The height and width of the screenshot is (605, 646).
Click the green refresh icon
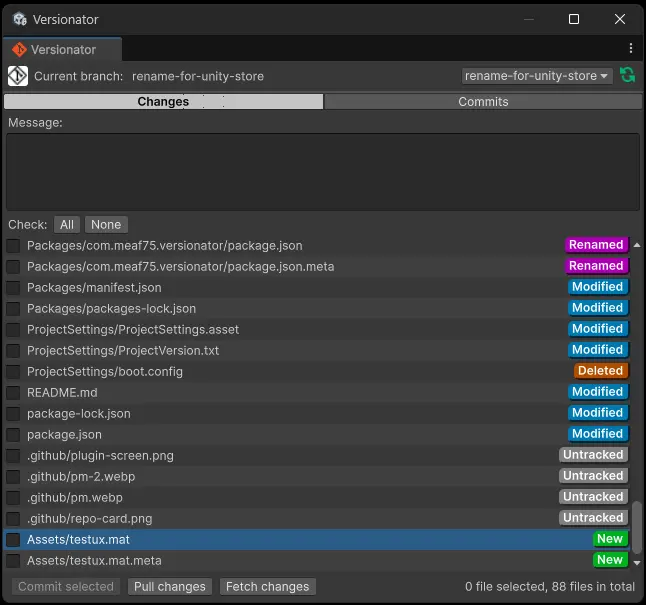tap(628, 76)
